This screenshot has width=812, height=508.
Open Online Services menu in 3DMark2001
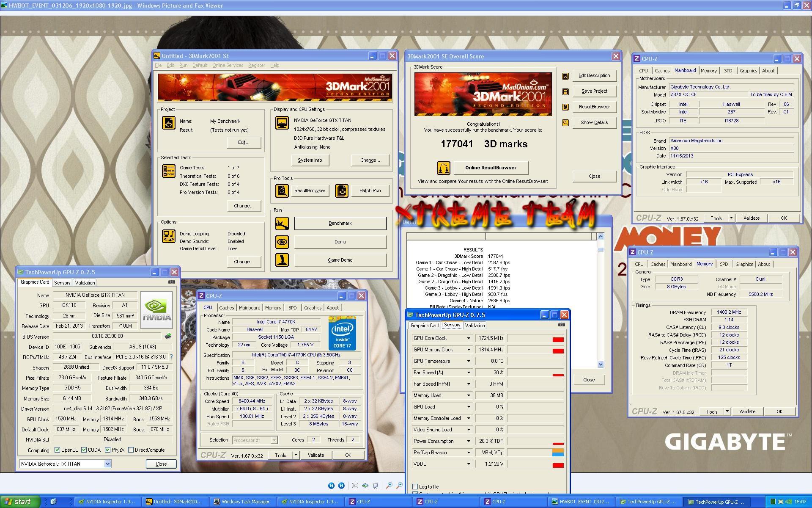[228, 65]
